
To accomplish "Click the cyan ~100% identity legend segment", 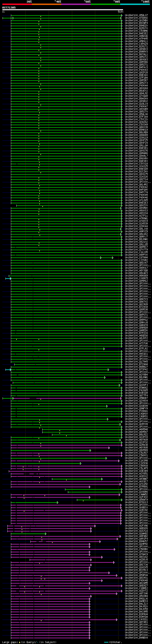I will click(x=135, y=4).
